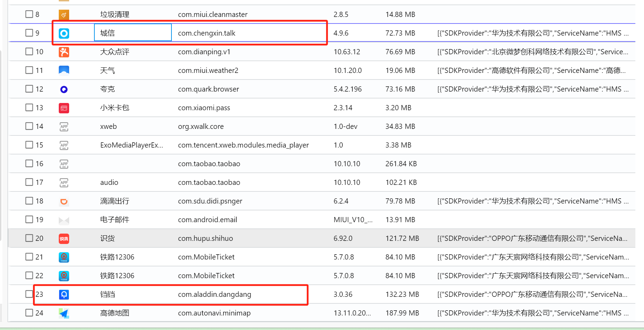Select the checkbox for row 11
Screen dimensions: 644x330
(29, 70)
